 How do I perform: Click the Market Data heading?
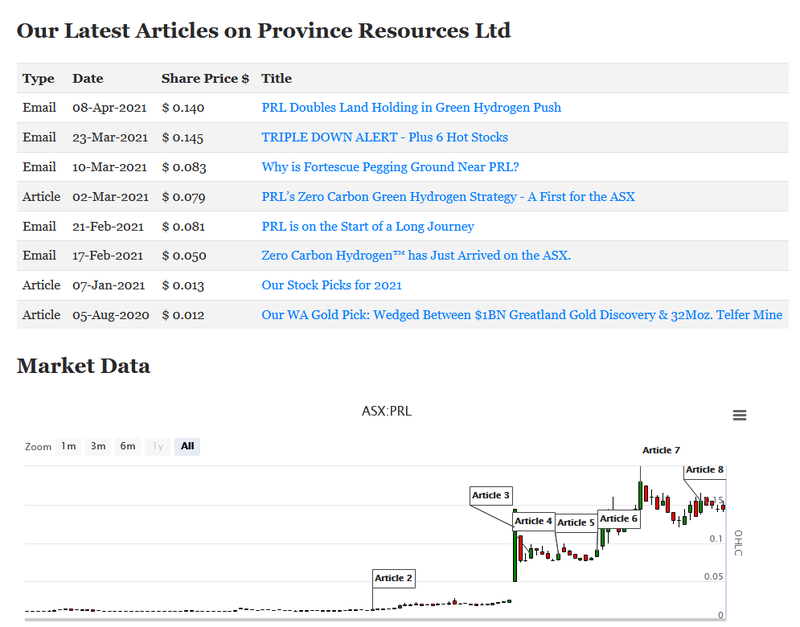click(83, 366)
